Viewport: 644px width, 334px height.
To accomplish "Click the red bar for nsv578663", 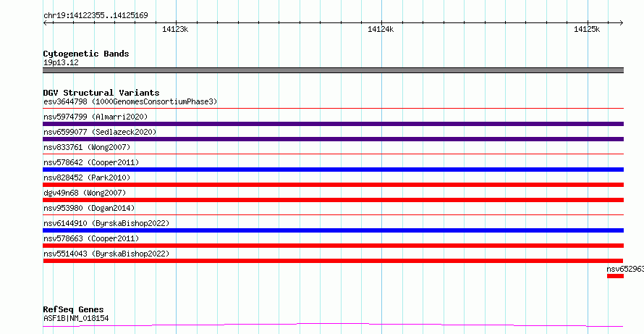I will (x=333, y=246).
